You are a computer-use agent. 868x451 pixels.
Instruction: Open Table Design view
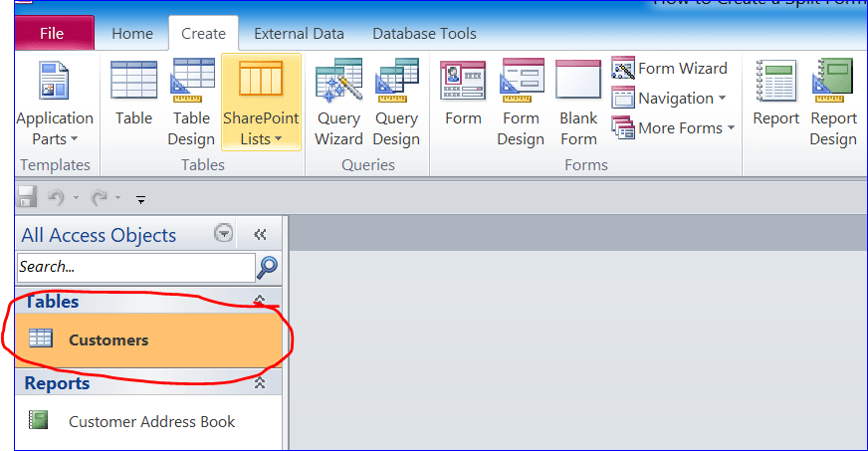click(x=191, y=104)
